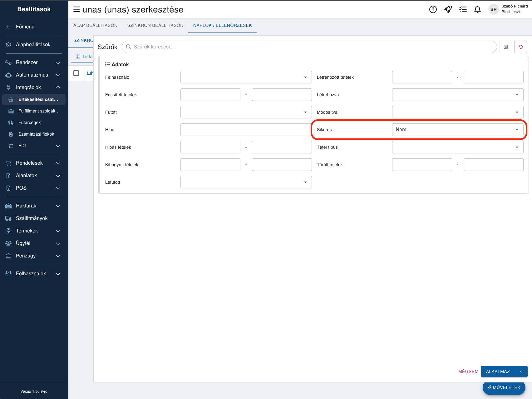Apply filters with ALKALMAZ button
Screen dimensions: 532x399
click(x=498, y=372)
